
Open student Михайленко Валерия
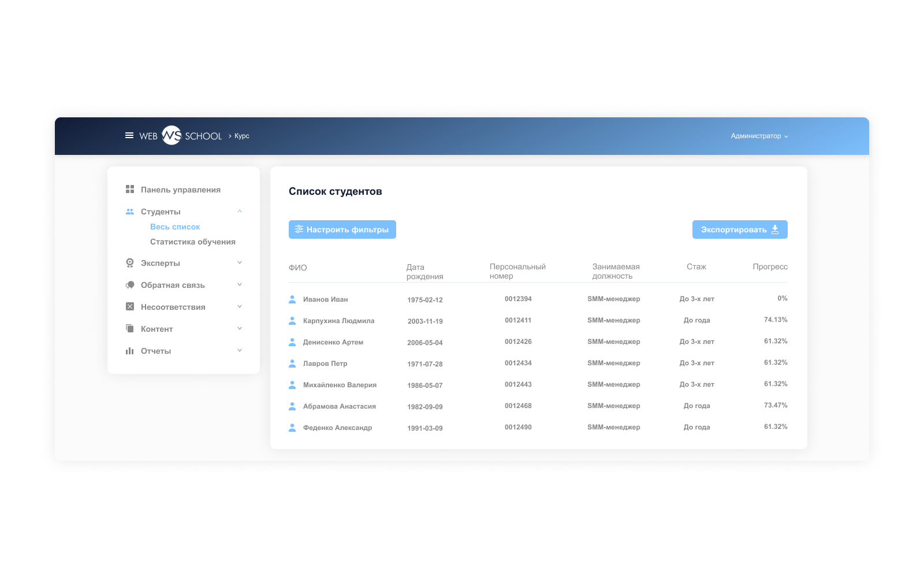pos(340,385)
